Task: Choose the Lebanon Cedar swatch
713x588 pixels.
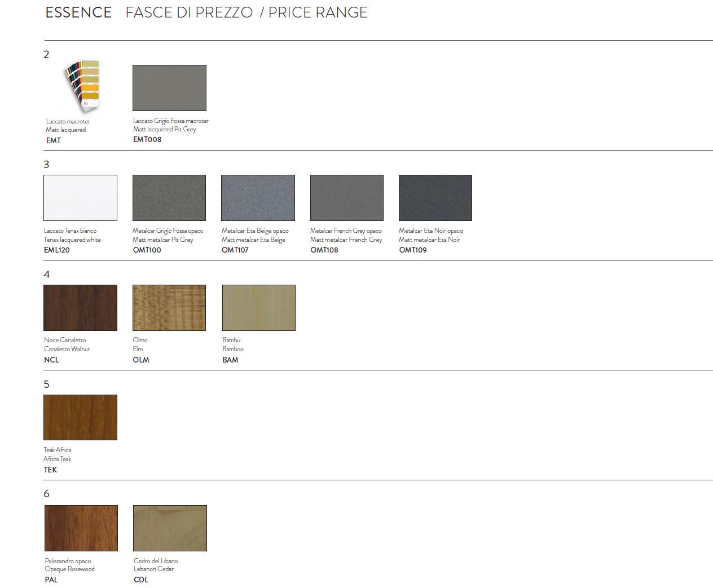Action: coord(170,528)
